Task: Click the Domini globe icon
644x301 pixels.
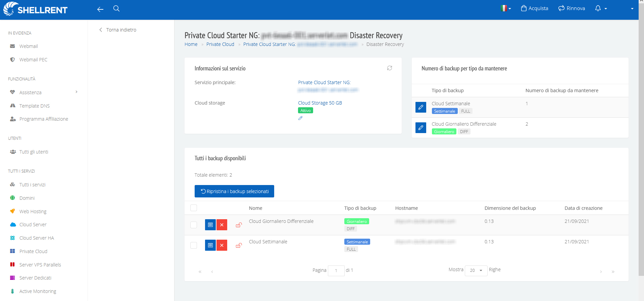Action: pyautogui.click(x=12, y=198)
